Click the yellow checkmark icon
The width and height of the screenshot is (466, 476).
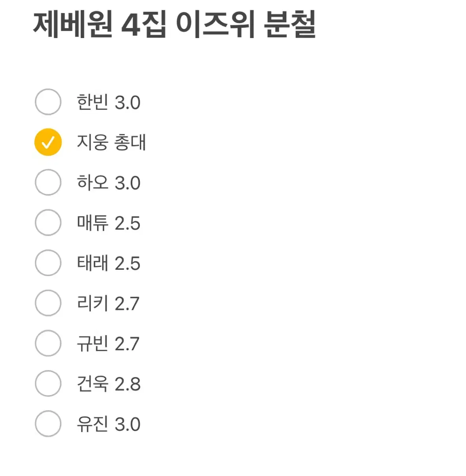(48, 142)
